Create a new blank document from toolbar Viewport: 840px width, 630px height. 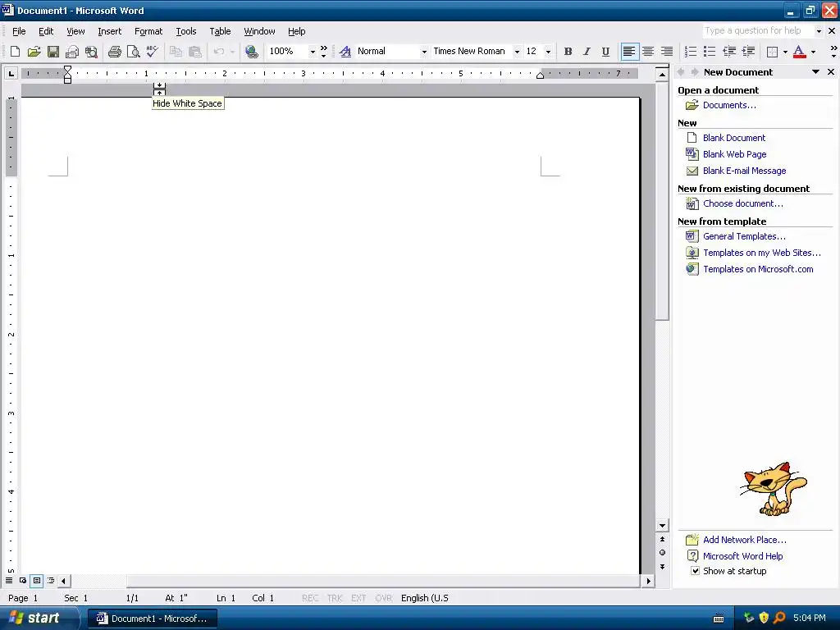(15, 52)
